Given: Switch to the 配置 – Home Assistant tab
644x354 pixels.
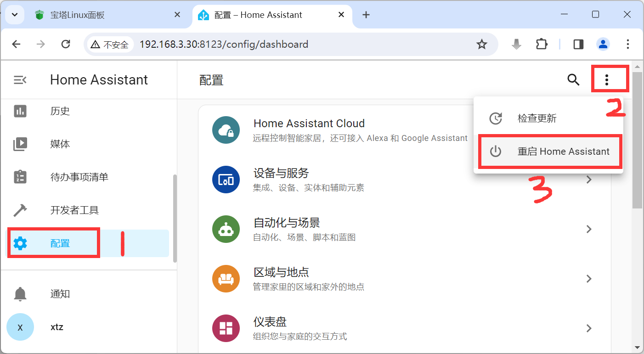Looking at the screenshot, I should pyautogui.click(x=272, y=15).
